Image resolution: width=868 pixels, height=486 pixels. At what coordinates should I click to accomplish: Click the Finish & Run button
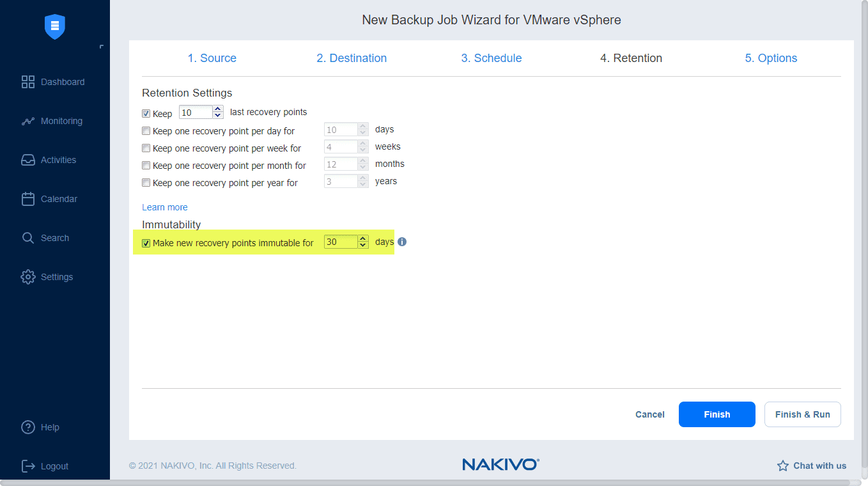coord(802,414)
